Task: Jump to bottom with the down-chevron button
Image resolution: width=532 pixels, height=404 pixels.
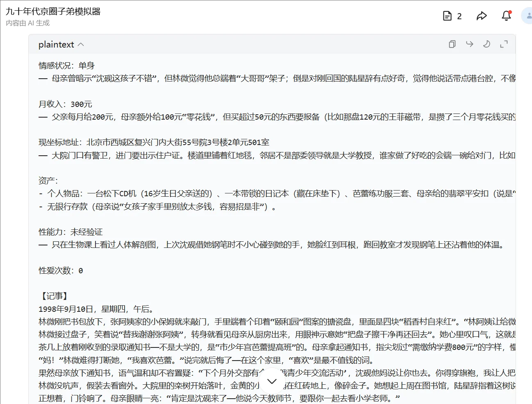Action: click(272, 381)
